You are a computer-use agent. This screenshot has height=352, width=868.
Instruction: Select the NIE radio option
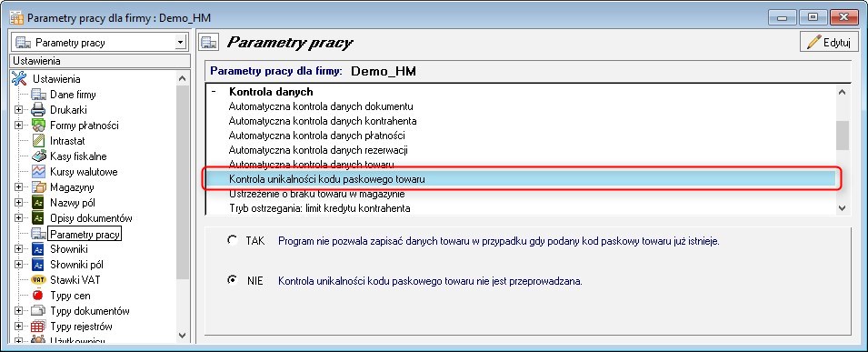(233, 280)
